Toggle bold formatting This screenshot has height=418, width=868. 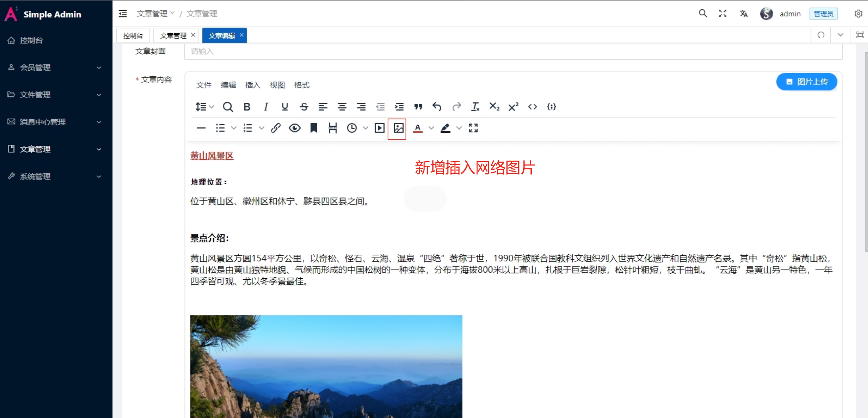pyautogui.click(x=247, y=107)
